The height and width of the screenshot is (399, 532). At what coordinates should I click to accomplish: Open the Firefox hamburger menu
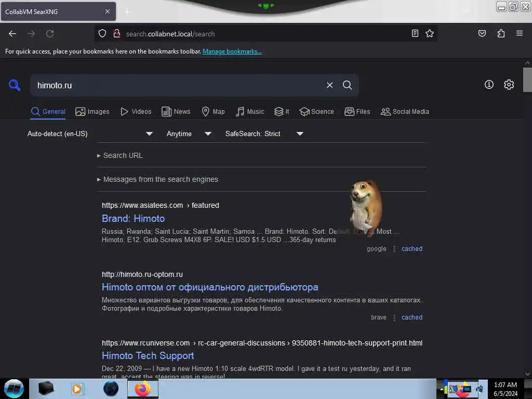pyautogui.click(x=519, y=33)
